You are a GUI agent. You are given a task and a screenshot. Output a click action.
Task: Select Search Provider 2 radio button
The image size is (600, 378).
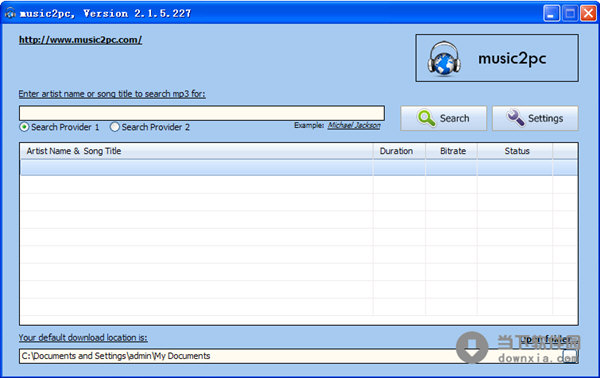[x=114, y=127]
